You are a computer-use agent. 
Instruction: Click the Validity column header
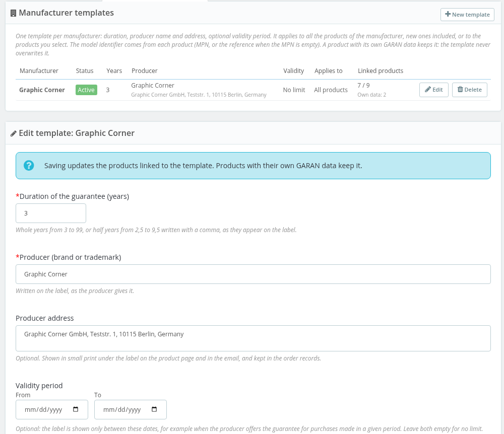tap(293, 70)
